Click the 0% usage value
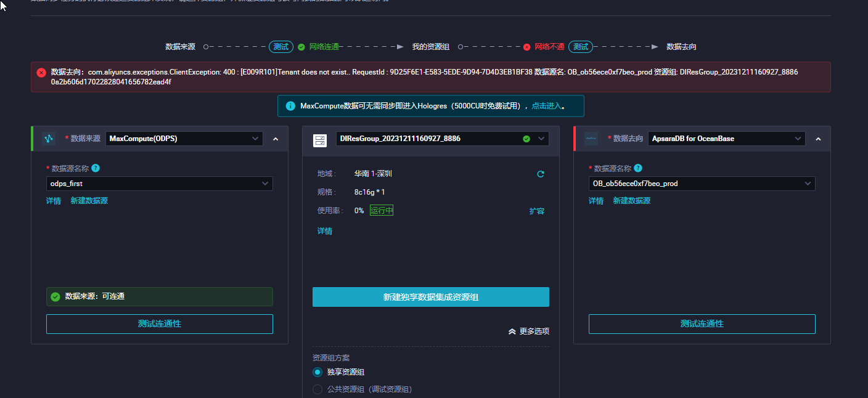868x398 pixels. 359,211
